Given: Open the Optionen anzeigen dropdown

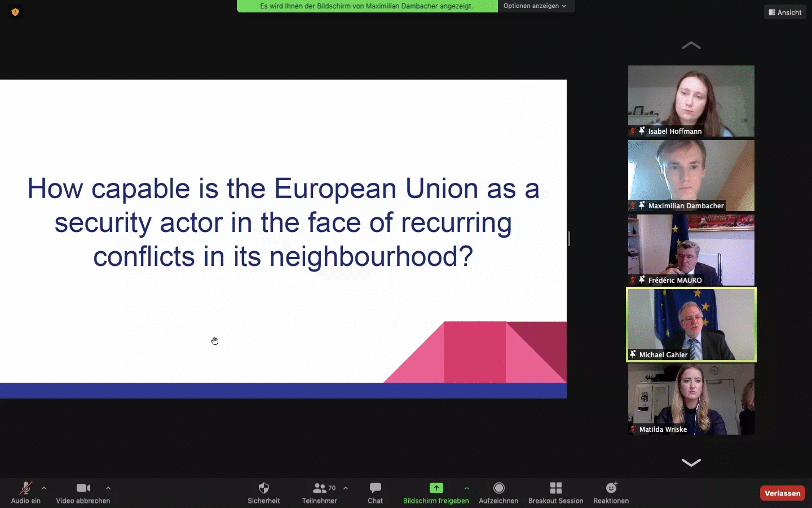Looking at the screenshot, I should 535,6.
